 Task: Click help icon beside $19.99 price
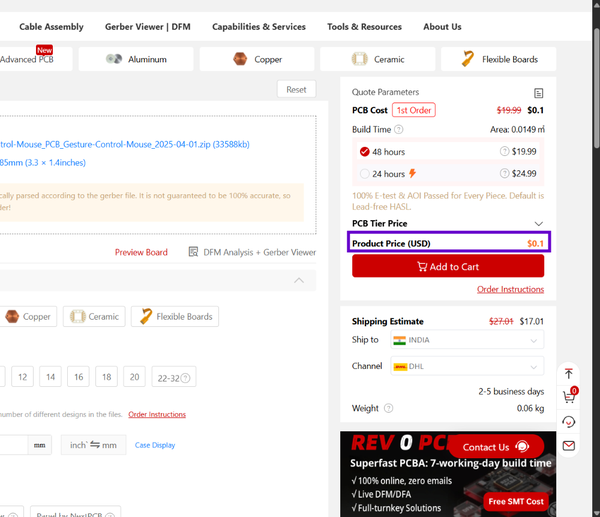504,151
